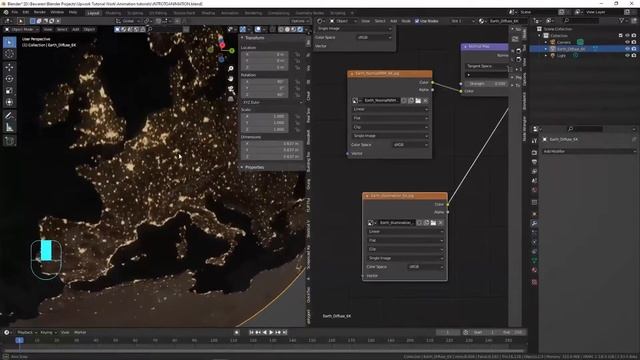
Task: Open sRGB color space dropdown in Earth_NormalNRM node
Action: point(410,144)
